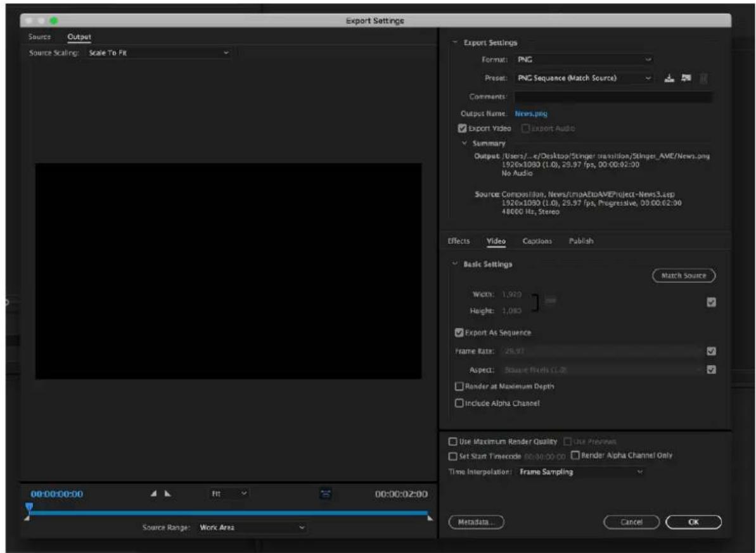Switch to the Captions tab
Viewport: 756px width, 553px height.
click(x=537, y=241)
